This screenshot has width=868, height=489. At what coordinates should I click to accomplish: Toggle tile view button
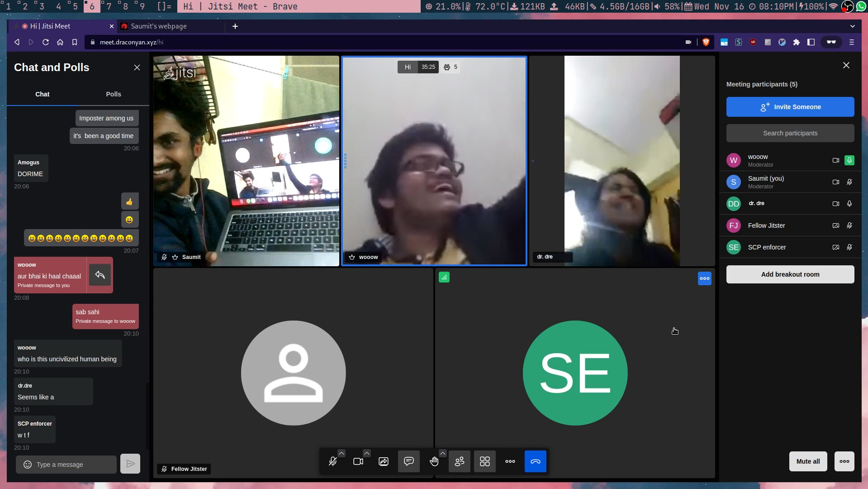485,461
